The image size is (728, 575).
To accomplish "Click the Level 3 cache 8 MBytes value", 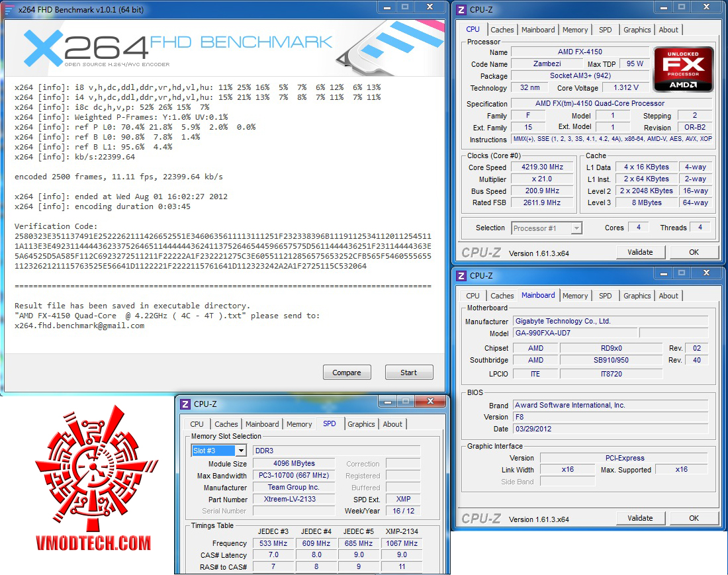I will [647, 202].
